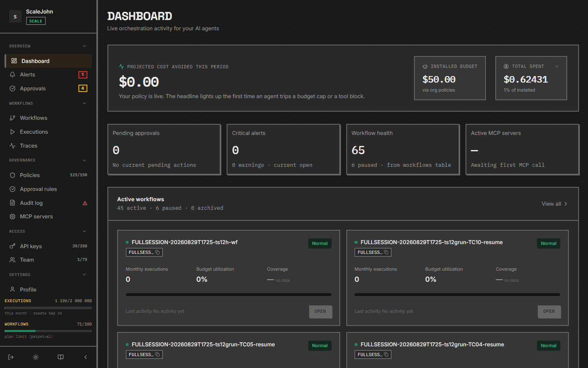Image resolution: width=588 pixels, height=368 pixels.
Task: Click the Approvals check-circle icon
Action: [13, 88]
